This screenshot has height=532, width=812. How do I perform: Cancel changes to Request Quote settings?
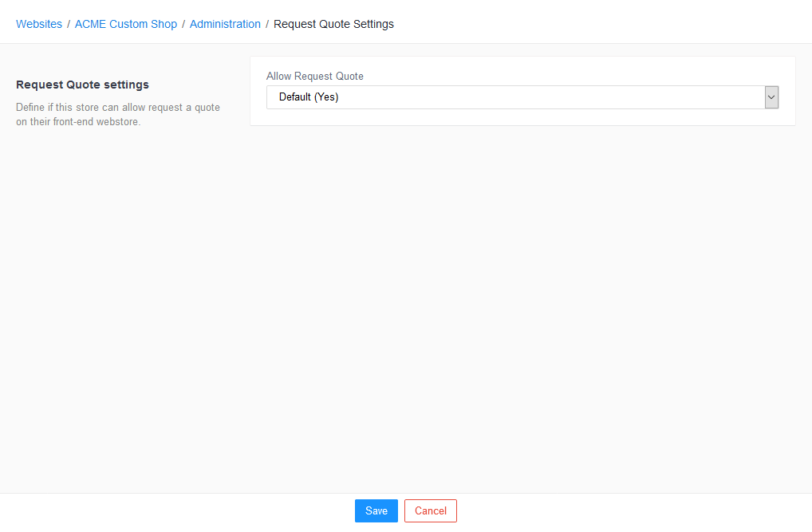click(x=430, y=510)
